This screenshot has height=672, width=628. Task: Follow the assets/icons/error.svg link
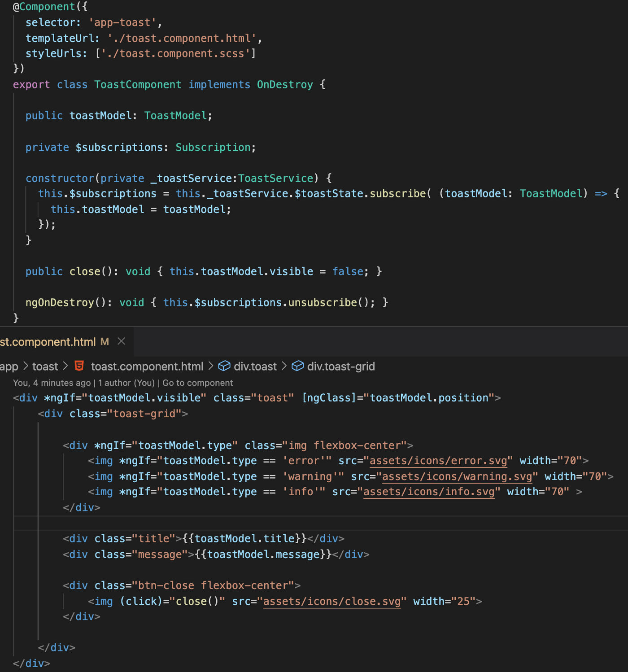tap(438, 461)
